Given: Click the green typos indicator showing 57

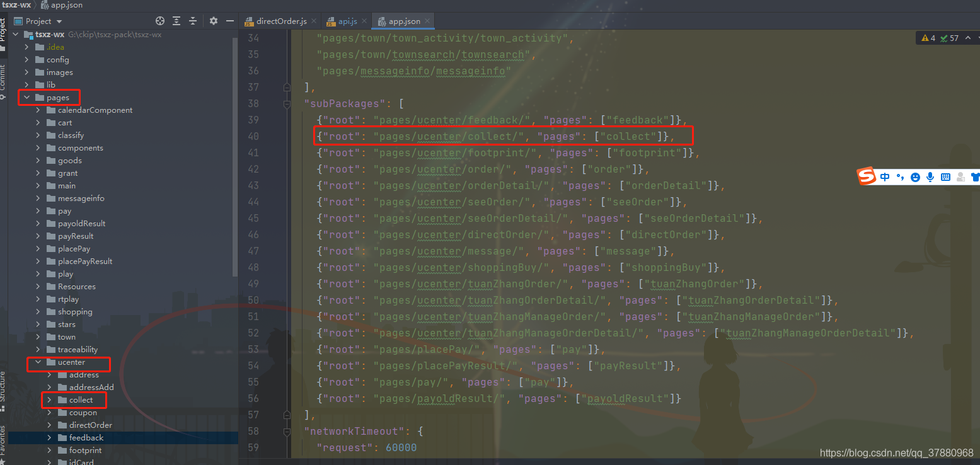Looking at the screenshot, I should coord(949,38).
